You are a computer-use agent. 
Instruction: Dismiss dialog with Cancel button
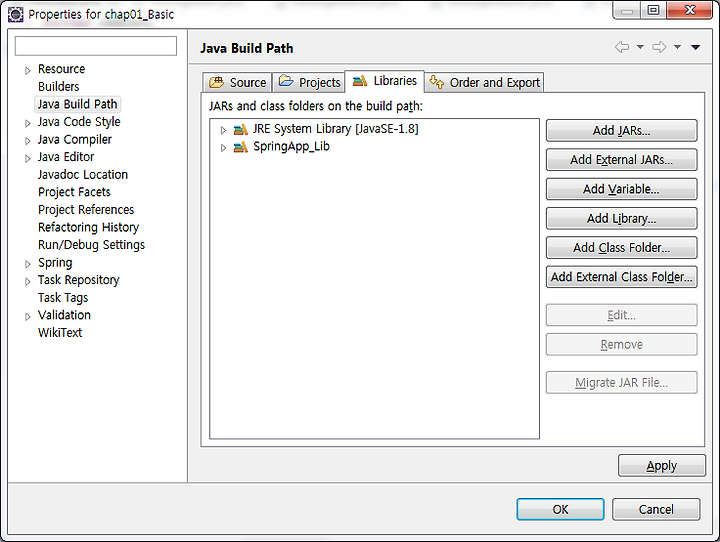tap(656, 509)
